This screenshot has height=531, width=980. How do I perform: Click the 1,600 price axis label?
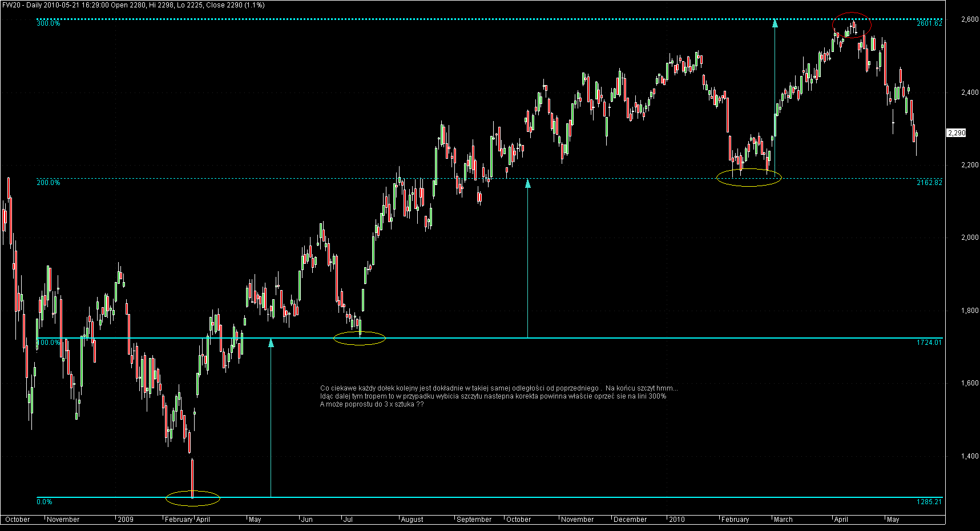[970, 383]
